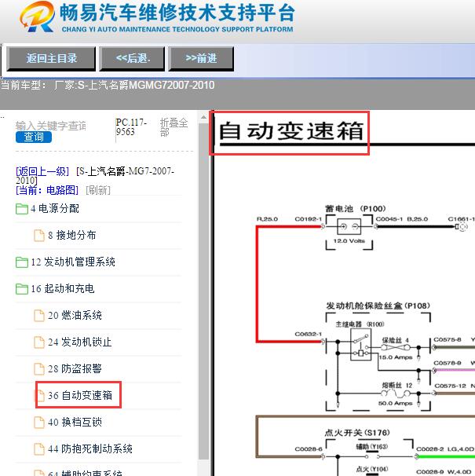Click the document icon beside 8 接地分布
The height and width of the screenshot is (476, 475).
(38, 236)
